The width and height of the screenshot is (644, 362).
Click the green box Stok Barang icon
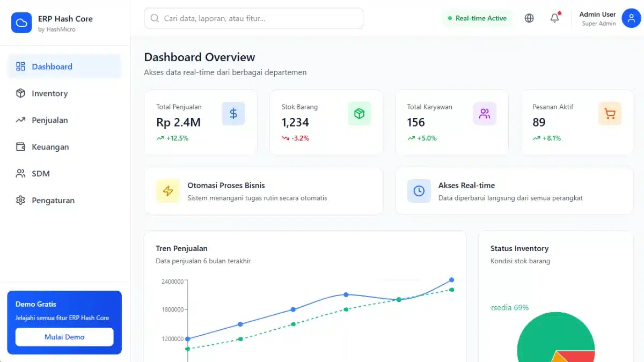pos(359,114)
